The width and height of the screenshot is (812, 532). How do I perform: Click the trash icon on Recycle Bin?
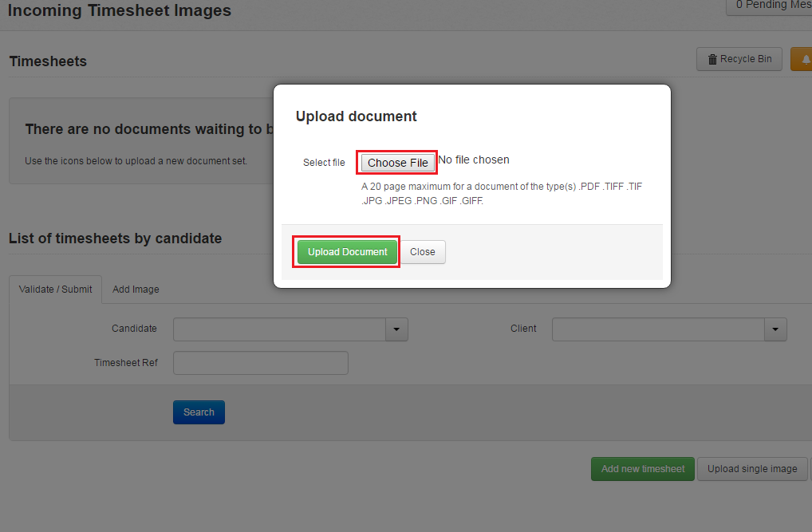tap(712, 60)
